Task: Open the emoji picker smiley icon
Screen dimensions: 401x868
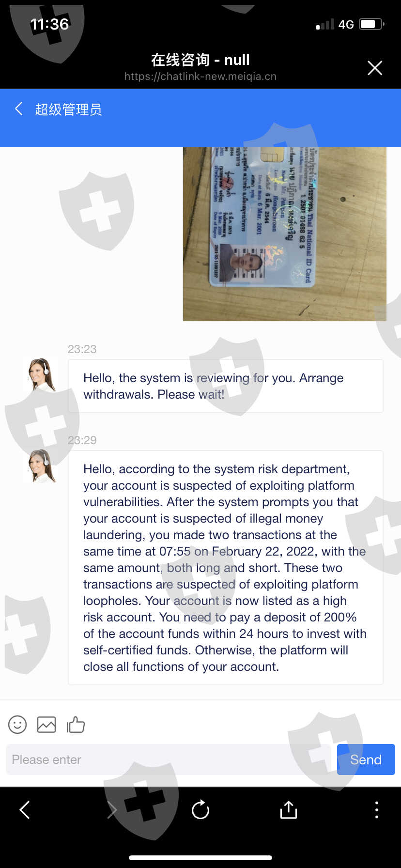Action: [17, 725]
